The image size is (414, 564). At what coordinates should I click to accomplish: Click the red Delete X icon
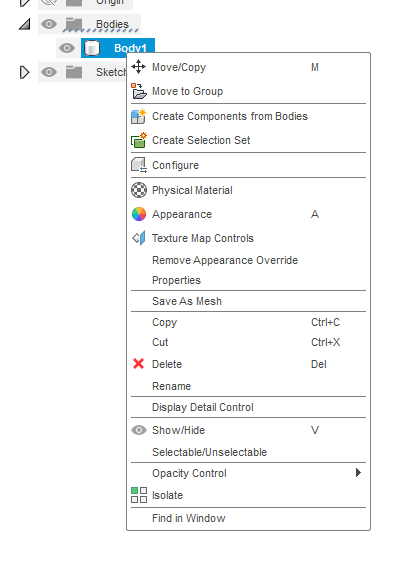point(138,364)
